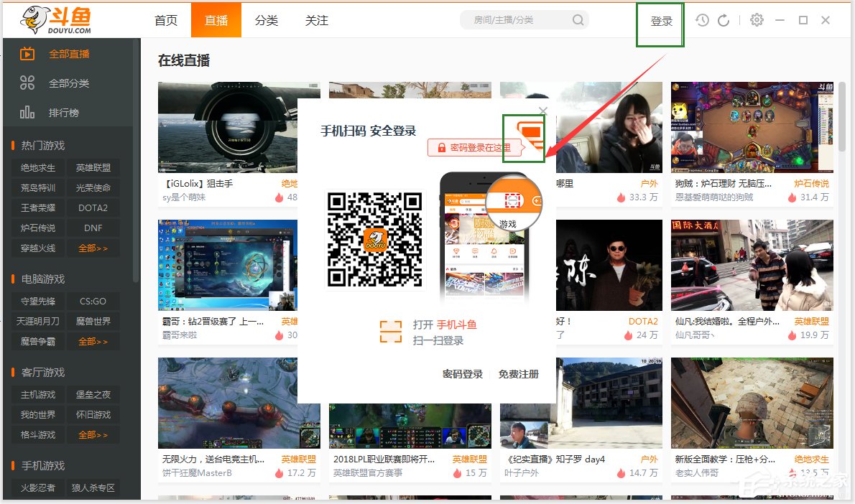This screenshot has height=504, width=855.
Task: Click the QR code image
Action: click(x=374, y=238)
